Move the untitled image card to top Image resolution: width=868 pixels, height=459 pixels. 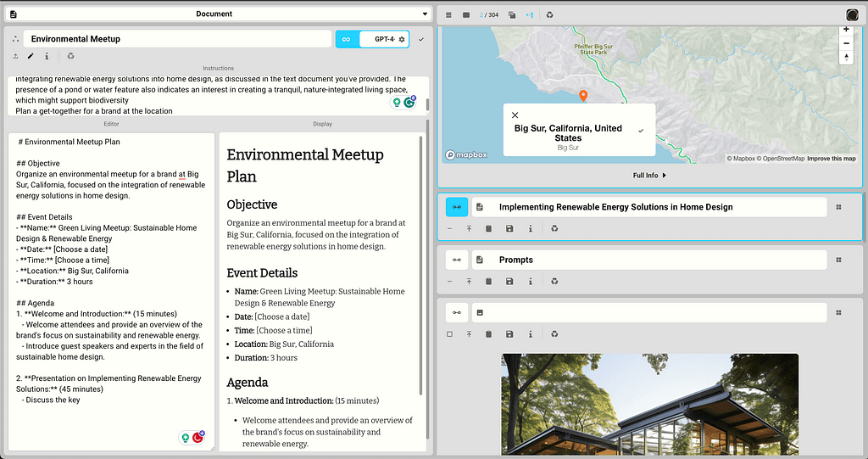469,333
